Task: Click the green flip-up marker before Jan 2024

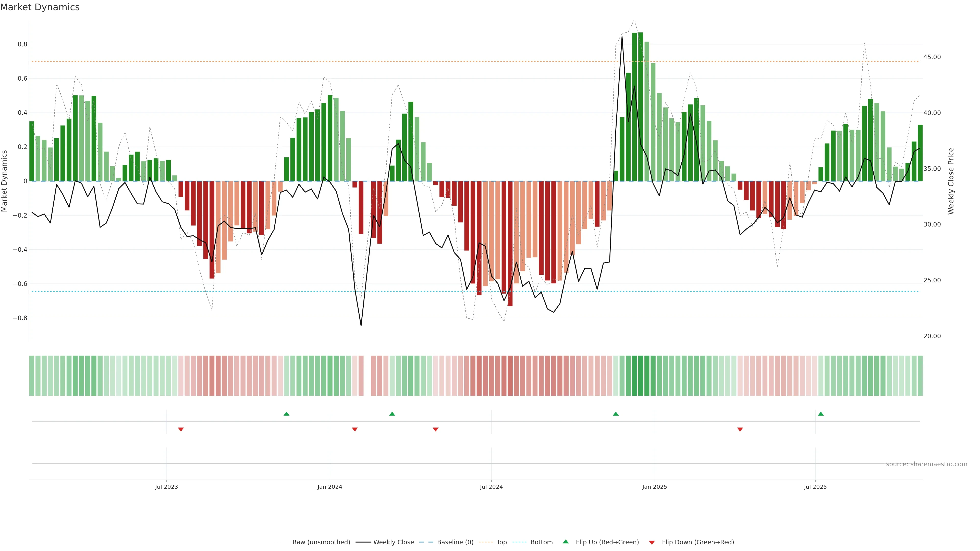Action: click(286, 414)
